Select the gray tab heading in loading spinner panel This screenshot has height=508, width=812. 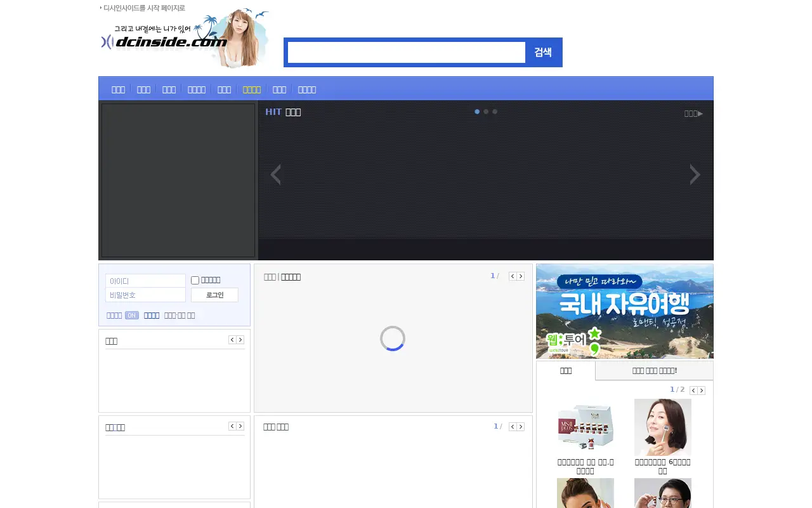pyautogui.click(x=270, y=277)
